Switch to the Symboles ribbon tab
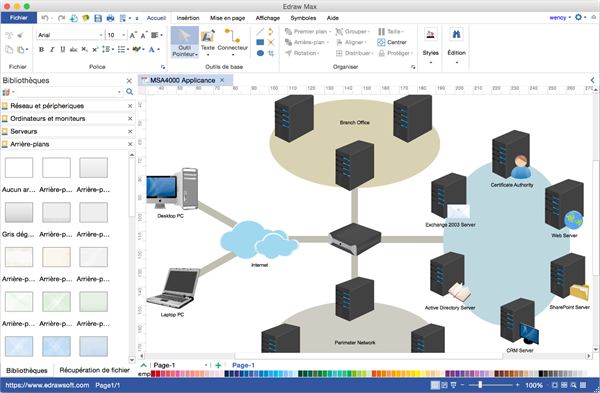The height and width of the screenshot is (393, 600). tap(303, 18)
